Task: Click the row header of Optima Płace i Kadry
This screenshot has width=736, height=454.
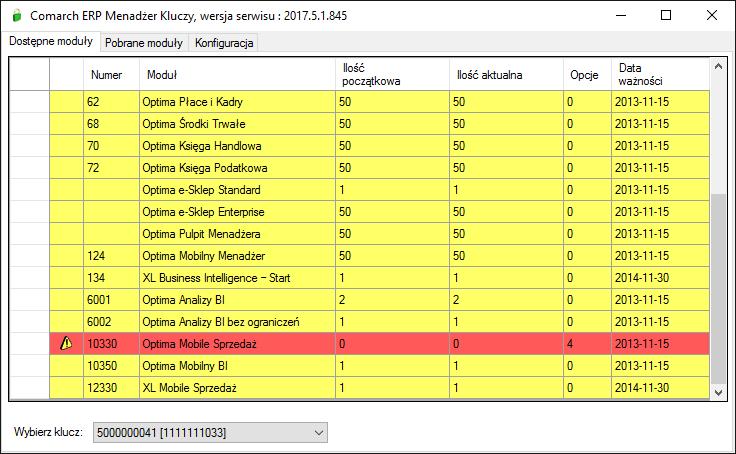Action: tap(29, 102)
